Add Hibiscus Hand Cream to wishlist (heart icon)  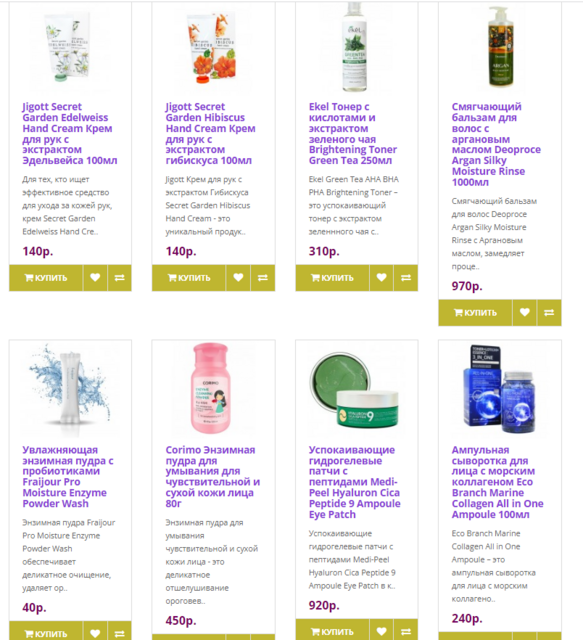click(x=238, y=278)
